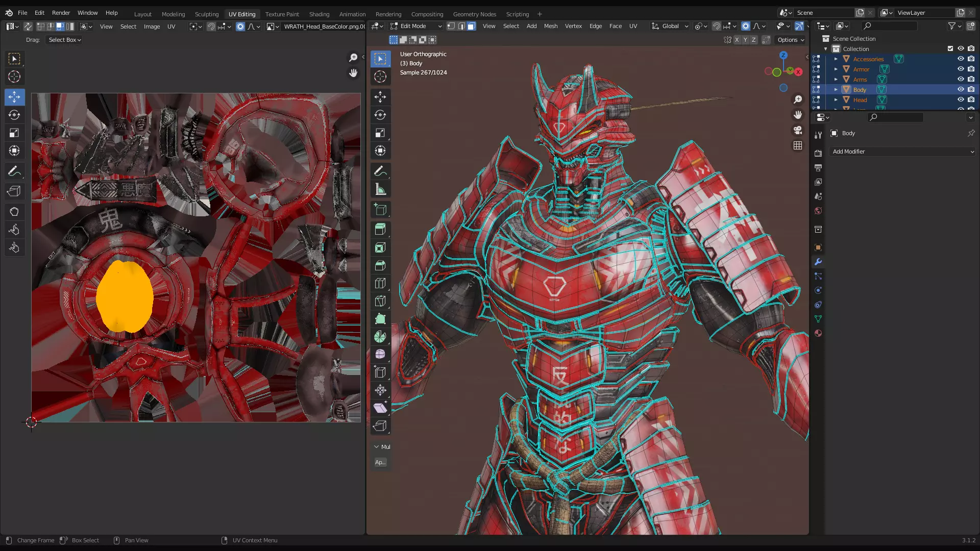Add a new workspace with plus button
Screen dimensions: 980x551
(x=540, y=14)
